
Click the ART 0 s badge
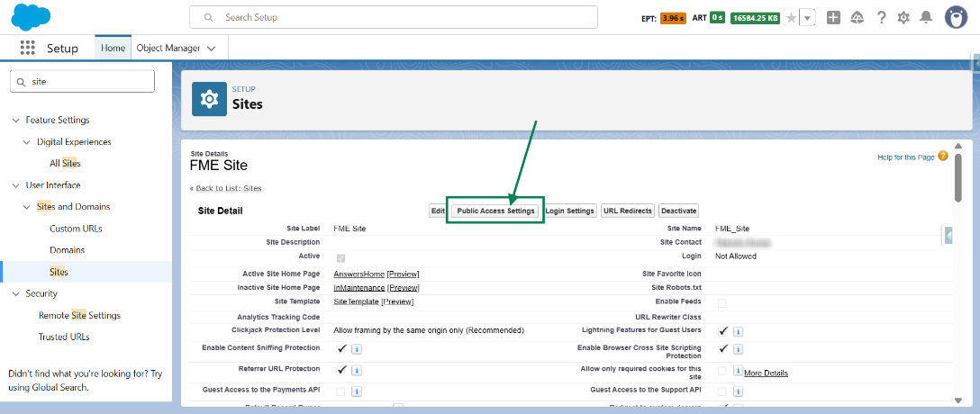[717, 18]
